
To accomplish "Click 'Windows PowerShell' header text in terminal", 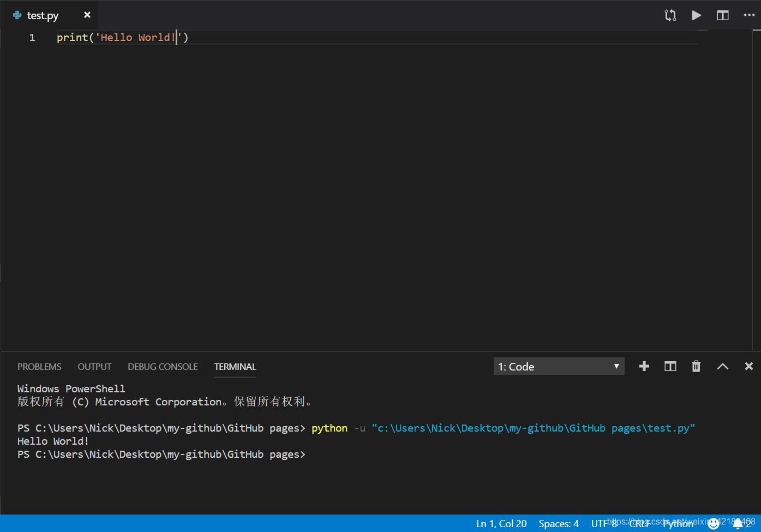I will tap(71, 388).
